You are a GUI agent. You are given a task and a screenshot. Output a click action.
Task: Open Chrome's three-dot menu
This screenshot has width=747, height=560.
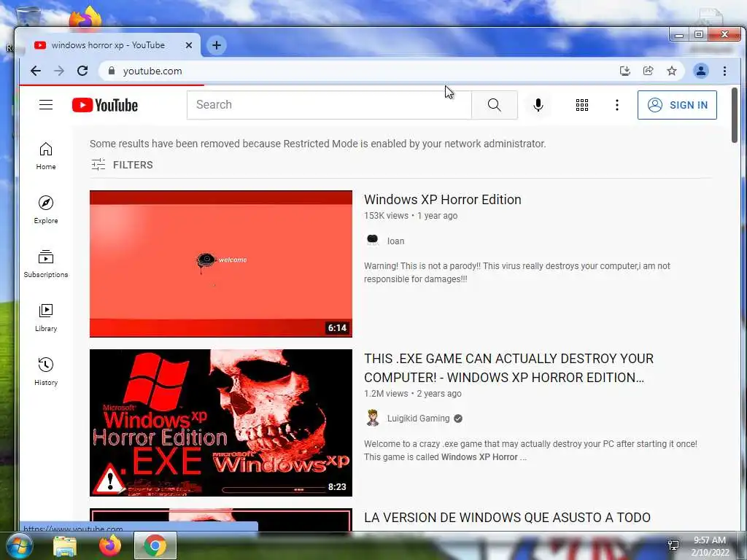point(724,71)
